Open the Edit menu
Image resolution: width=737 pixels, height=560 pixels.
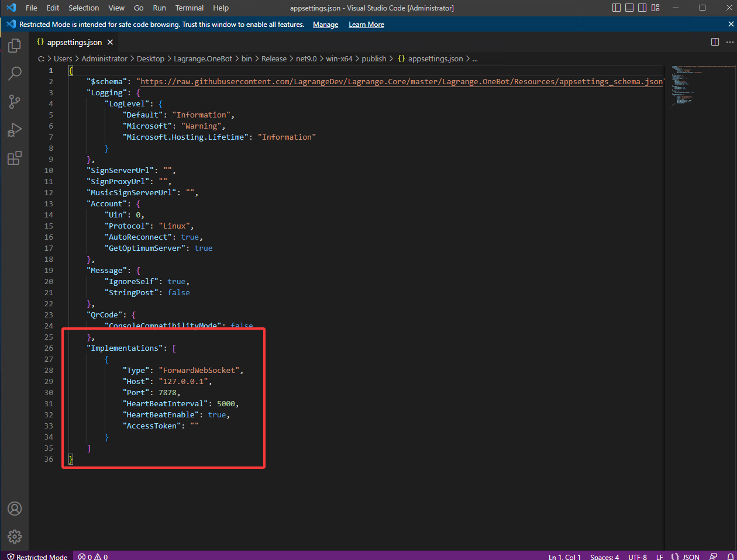[53, 8]
